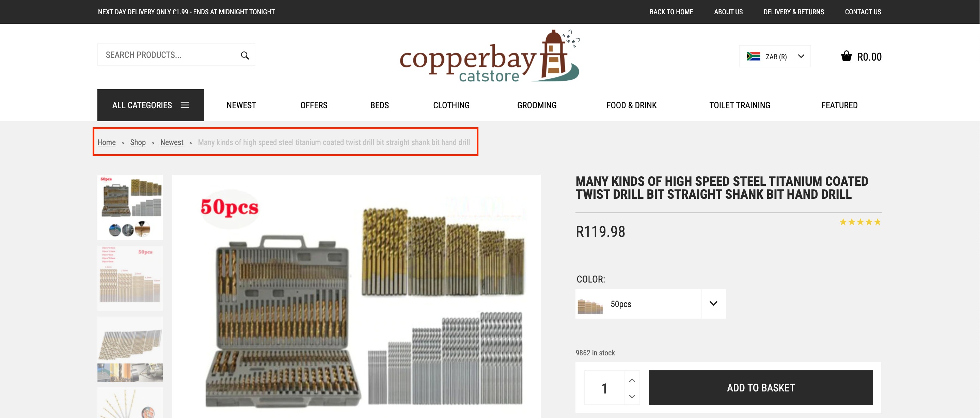This screenshot has width=980, height=418.
Task: Open the Grooming menu item
Action: 536,106
